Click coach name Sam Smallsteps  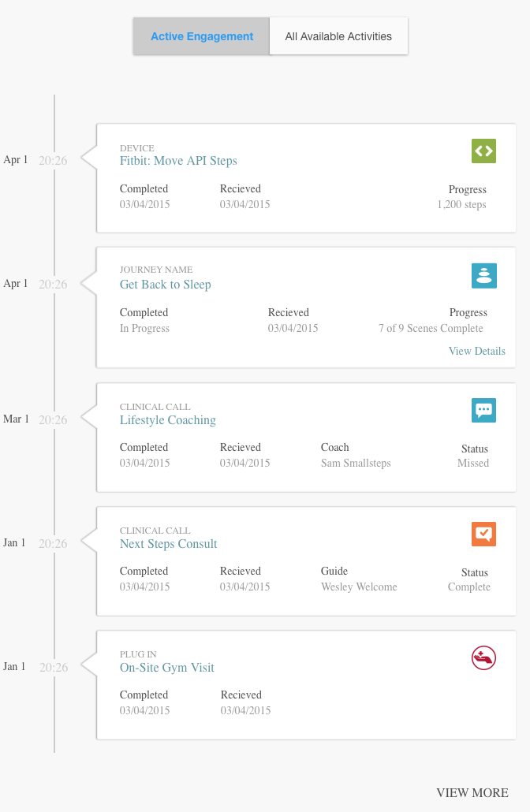(356, 463)
